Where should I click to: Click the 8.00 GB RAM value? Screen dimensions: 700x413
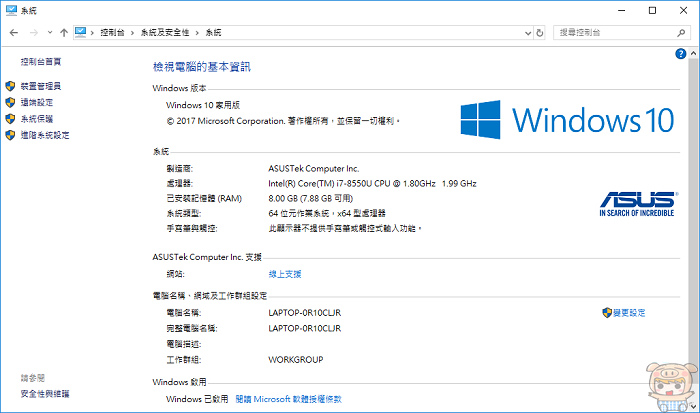(x=311, y=198)
